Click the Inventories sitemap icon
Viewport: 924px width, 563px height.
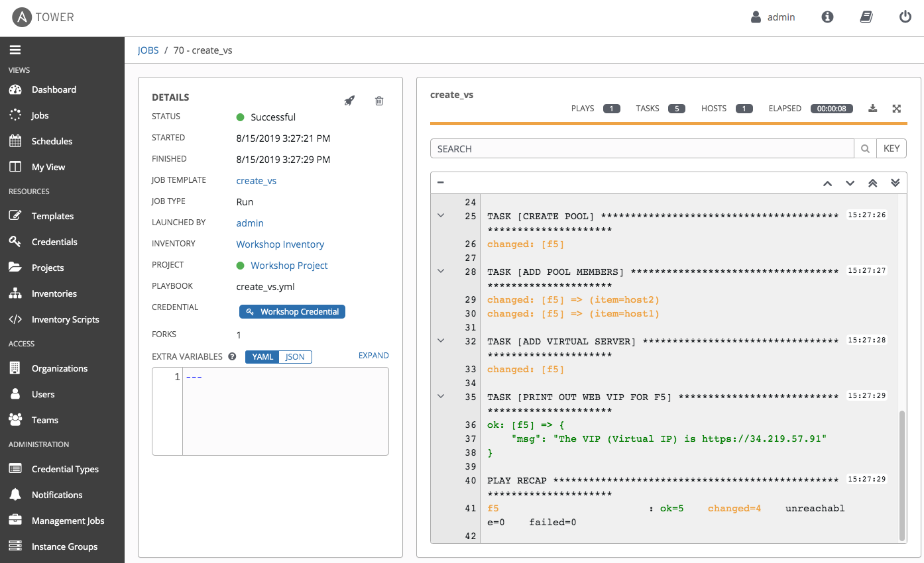(x=15, y=293)
